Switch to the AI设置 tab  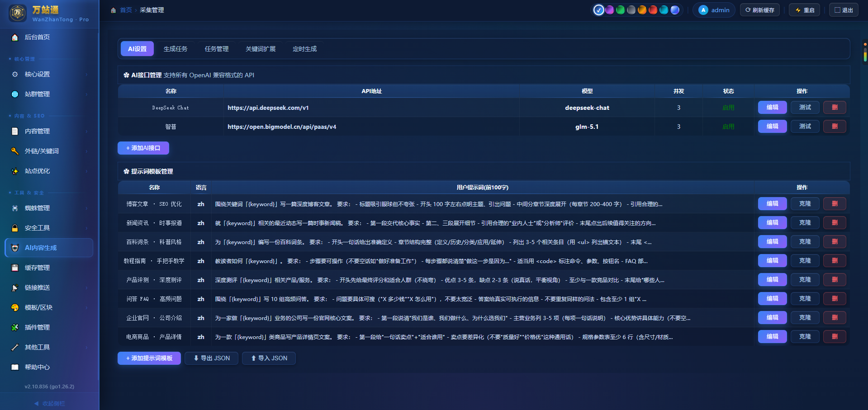tap(137, 49)
